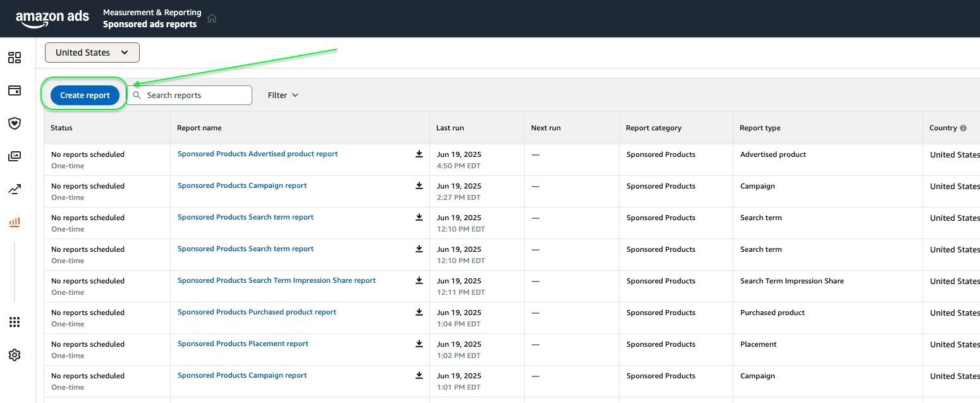Screen dimensions: 980x403
Task: Click the search magnifier icon
Action: click(x=137, y=96)
